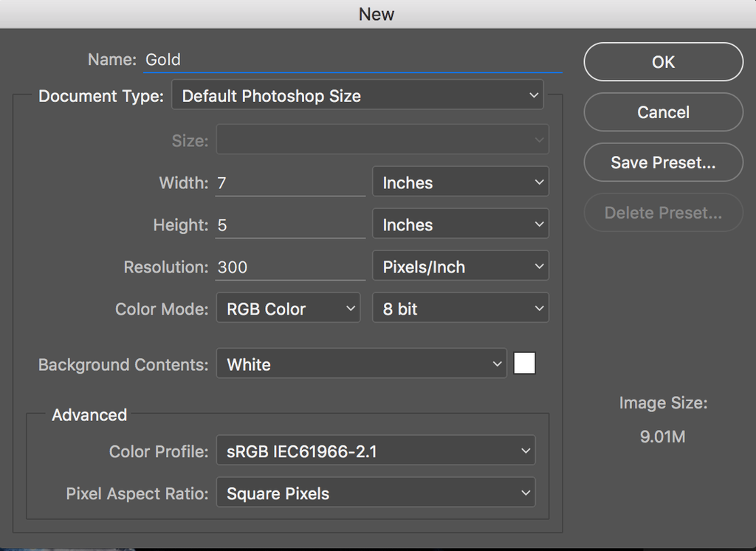The height and width of the screenshot is (551, 756).
Task: Open the Resolution units Pixels/Inch dropdown
Action: pos(460,266)
